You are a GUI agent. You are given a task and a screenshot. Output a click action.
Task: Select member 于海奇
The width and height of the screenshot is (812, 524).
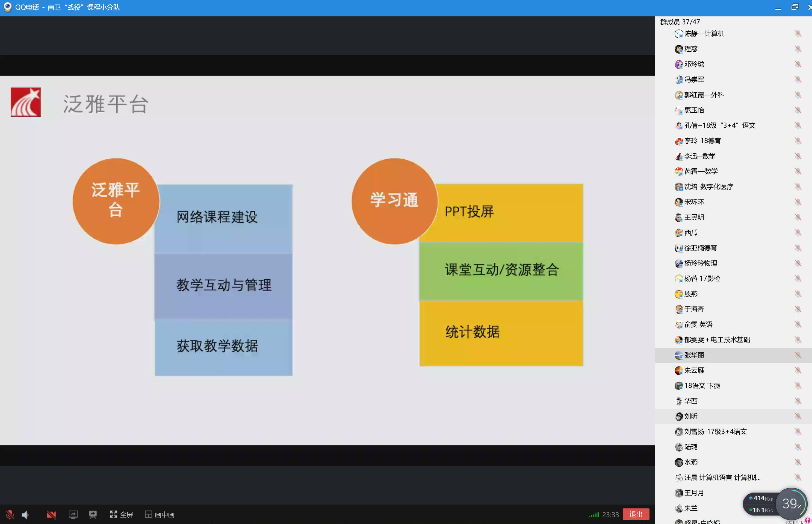(733, 309)
